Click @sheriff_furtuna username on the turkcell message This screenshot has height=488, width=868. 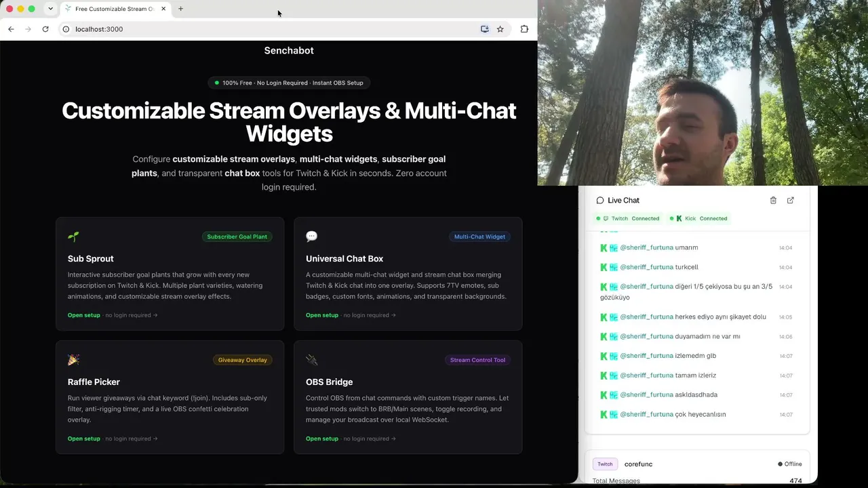coord(647,267)
